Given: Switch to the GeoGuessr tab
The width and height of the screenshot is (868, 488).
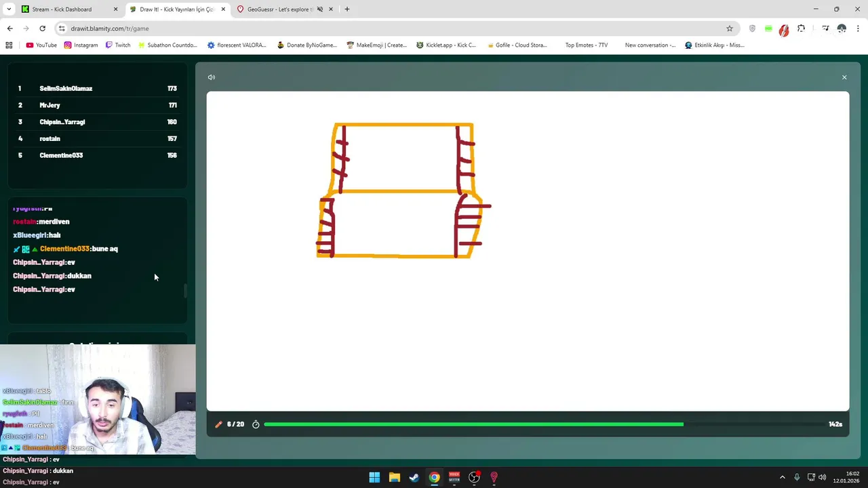Looking at the screenshot, I should coord(279,9).
